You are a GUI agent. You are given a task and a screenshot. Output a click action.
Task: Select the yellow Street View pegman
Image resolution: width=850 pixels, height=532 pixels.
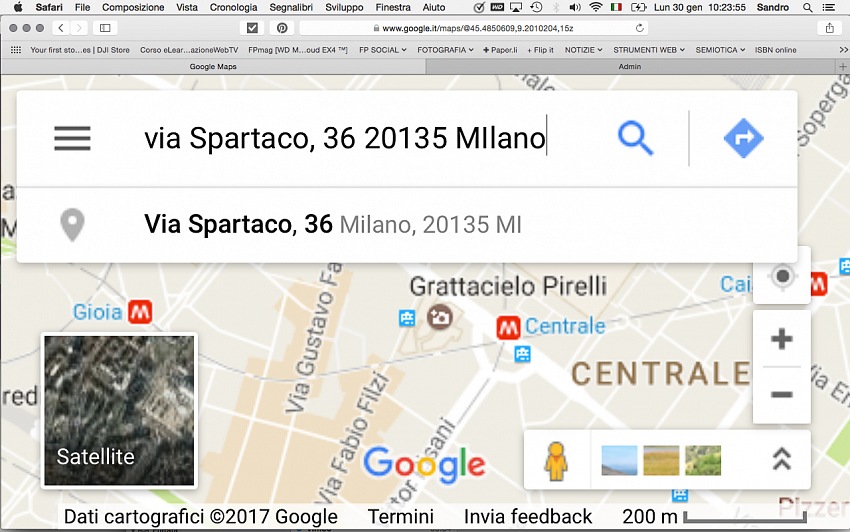556,461
